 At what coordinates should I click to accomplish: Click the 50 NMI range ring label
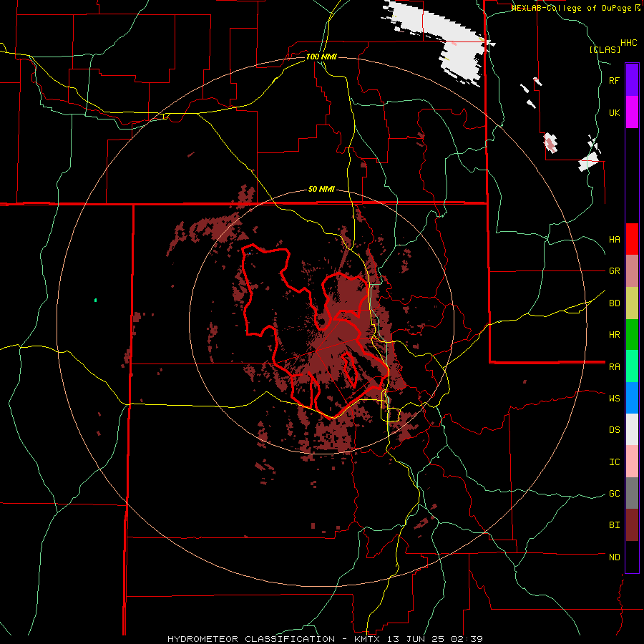point(321,189)
